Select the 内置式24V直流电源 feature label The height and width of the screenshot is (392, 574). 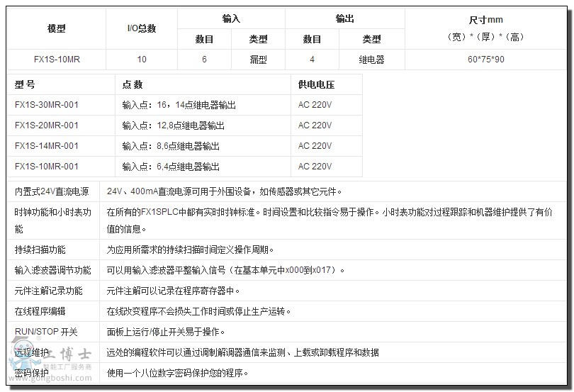click(x=52, y=191)
